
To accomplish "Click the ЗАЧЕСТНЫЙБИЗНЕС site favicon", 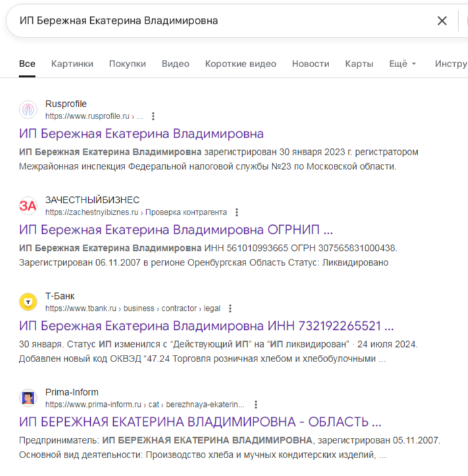I will [x=28, y=206].
